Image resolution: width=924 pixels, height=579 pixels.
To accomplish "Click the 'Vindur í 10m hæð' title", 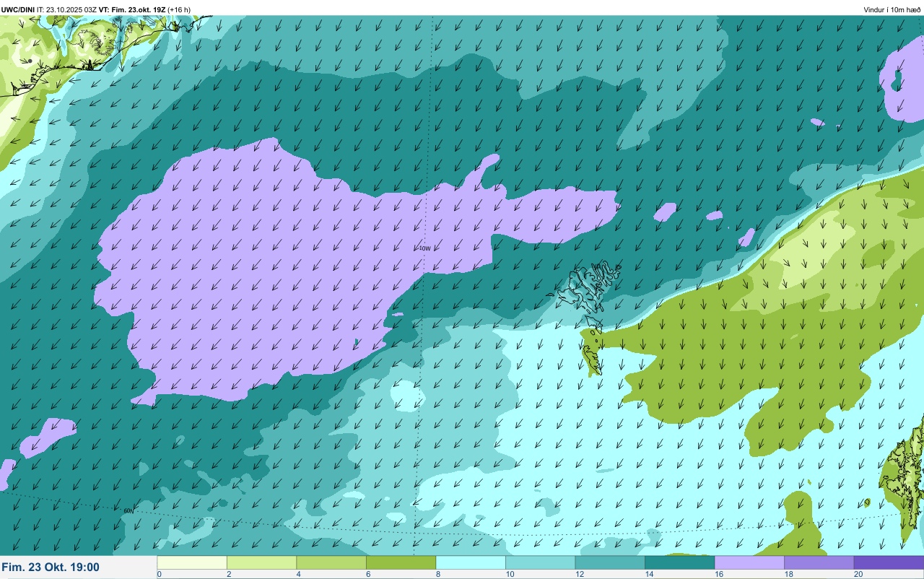I will point(892,9).
